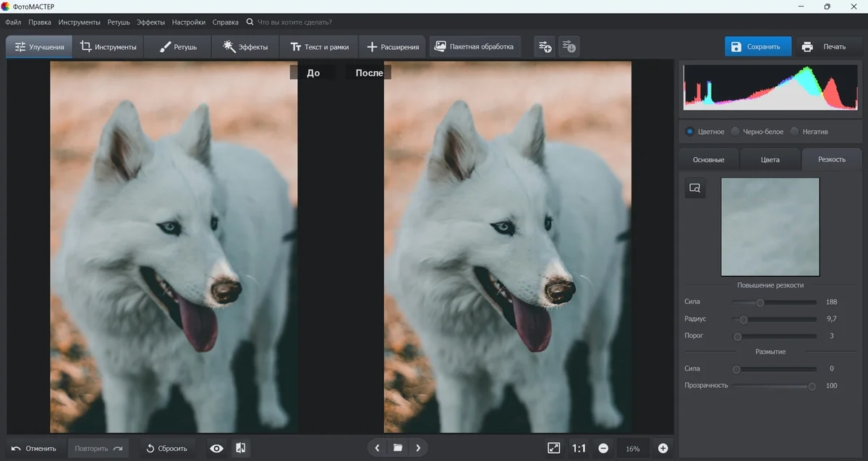Switch to the Цвета tab
The height and width of the screenshot is (461, 868).
click(x=770, y=159)
